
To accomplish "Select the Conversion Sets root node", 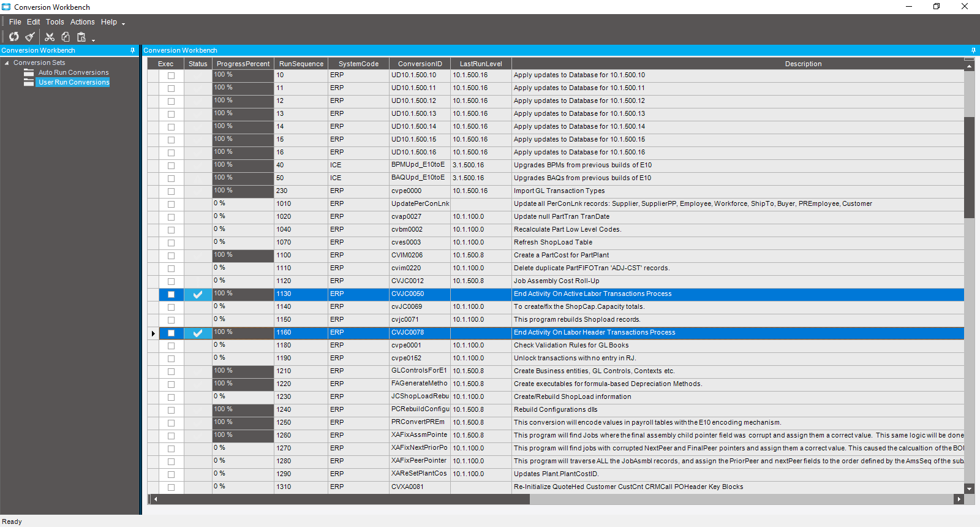I will pos(39,63).
